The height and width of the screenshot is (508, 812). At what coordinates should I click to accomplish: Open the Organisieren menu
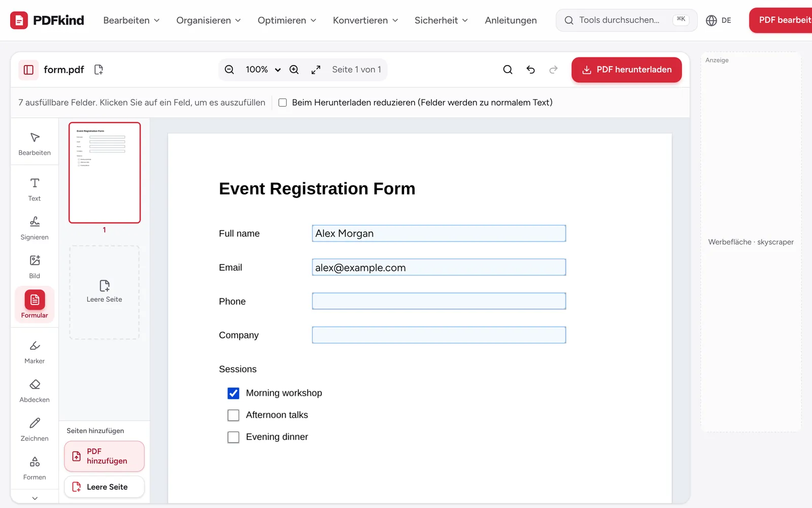tap(208, 20)
